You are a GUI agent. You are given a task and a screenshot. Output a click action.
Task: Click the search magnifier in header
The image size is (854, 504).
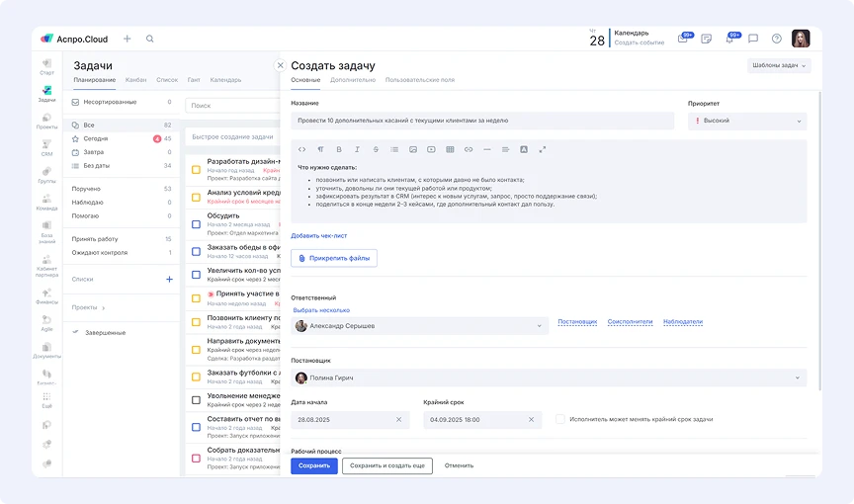[x=150, y=39]
